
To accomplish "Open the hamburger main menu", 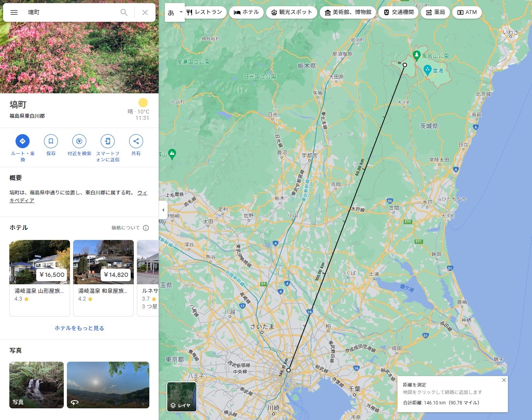I will pyautogui.click(x=14, y=12).
